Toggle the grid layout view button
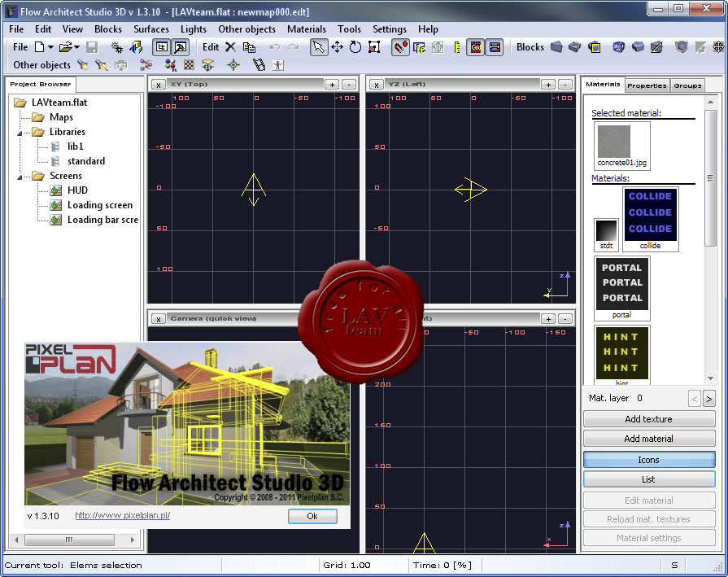The height and width of the screenshot is (577, 728). [162, 47]
